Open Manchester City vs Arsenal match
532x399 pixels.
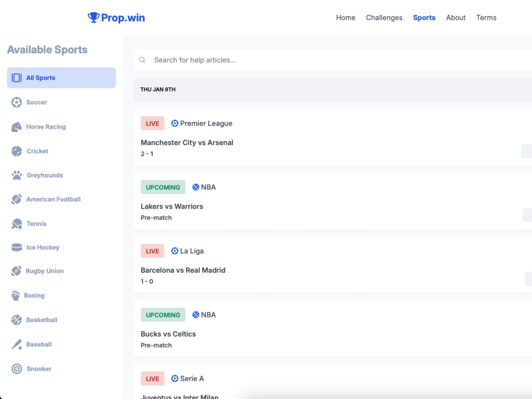pyautogui.click(x=187, y=143)
